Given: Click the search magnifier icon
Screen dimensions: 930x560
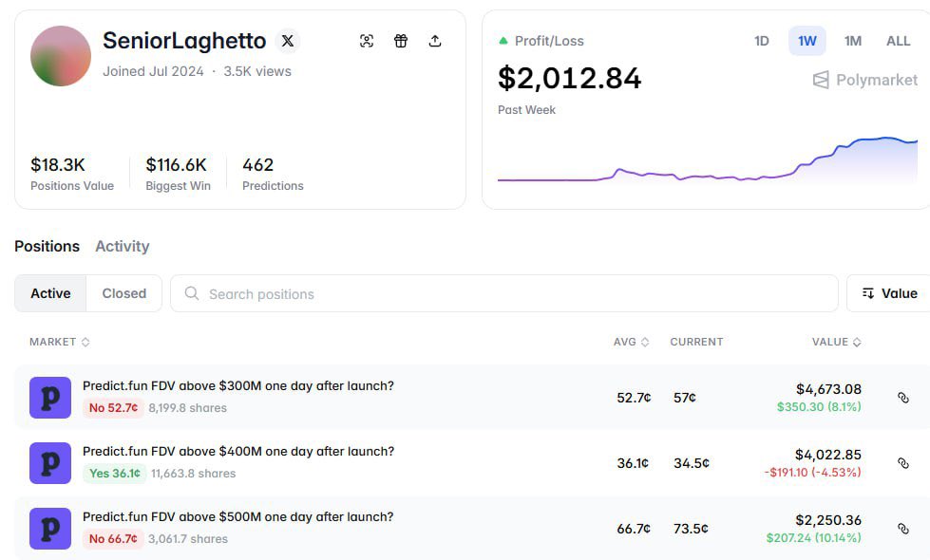Looking at the screenshot, I should tap(192, 293).
